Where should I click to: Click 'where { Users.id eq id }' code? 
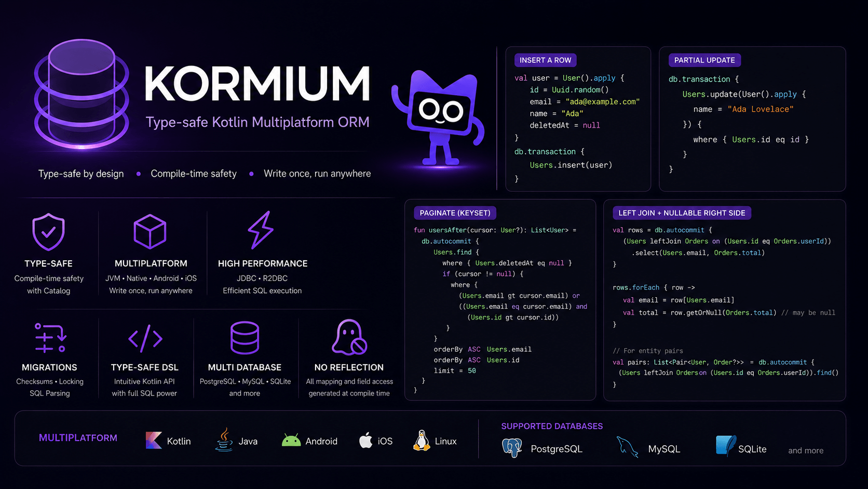[x=751, y=140]
